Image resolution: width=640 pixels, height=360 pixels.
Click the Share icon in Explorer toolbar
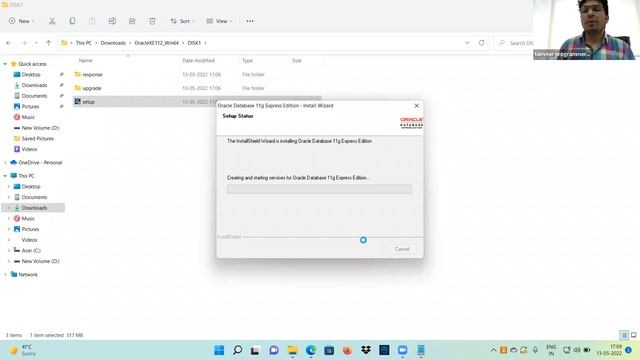[132, 21]
